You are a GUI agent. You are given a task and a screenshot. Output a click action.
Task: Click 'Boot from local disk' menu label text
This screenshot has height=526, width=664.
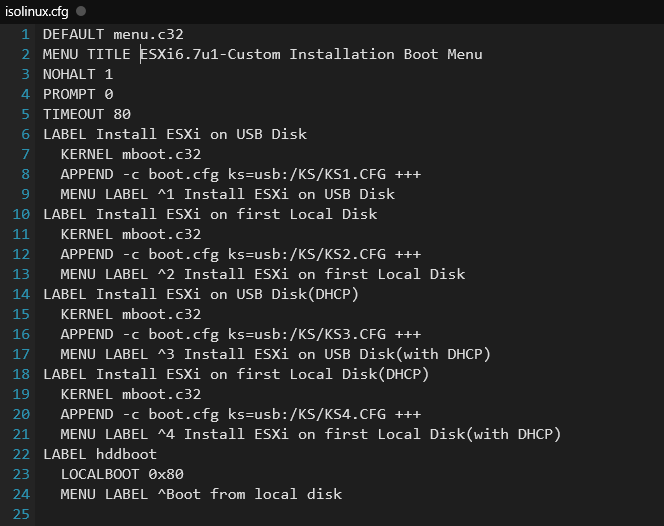click(254, 494)
